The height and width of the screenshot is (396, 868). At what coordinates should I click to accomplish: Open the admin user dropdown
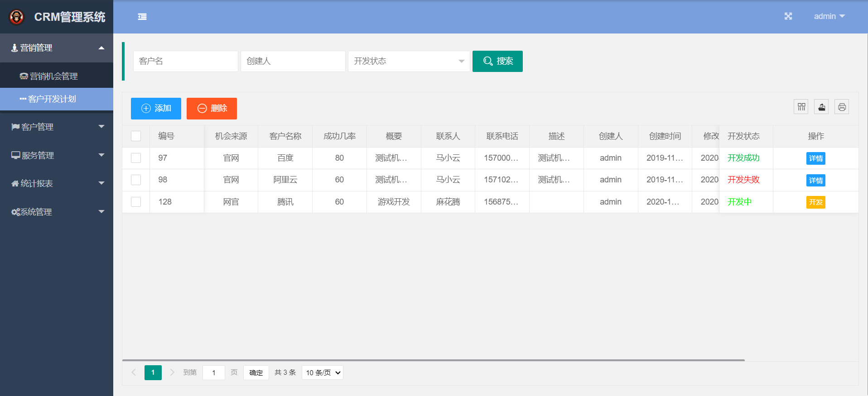tap(829, 16)
